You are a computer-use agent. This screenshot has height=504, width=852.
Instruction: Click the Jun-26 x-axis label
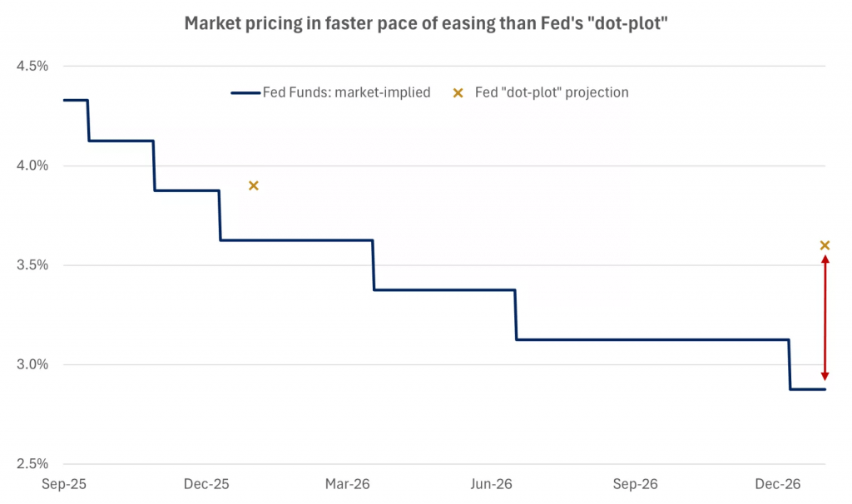pyautogui.click(x=492, y=484)
